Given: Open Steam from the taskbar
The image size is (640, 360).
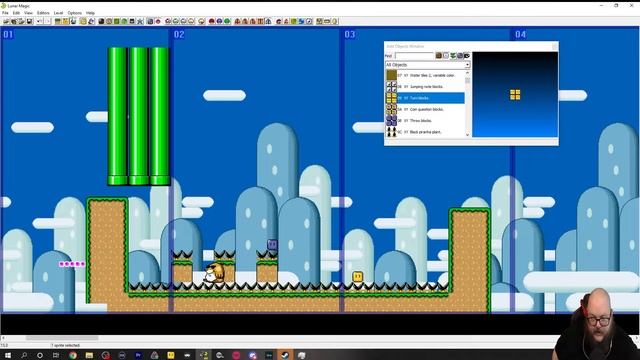Looking at the screenshot, I should click(x=285, y=355).
